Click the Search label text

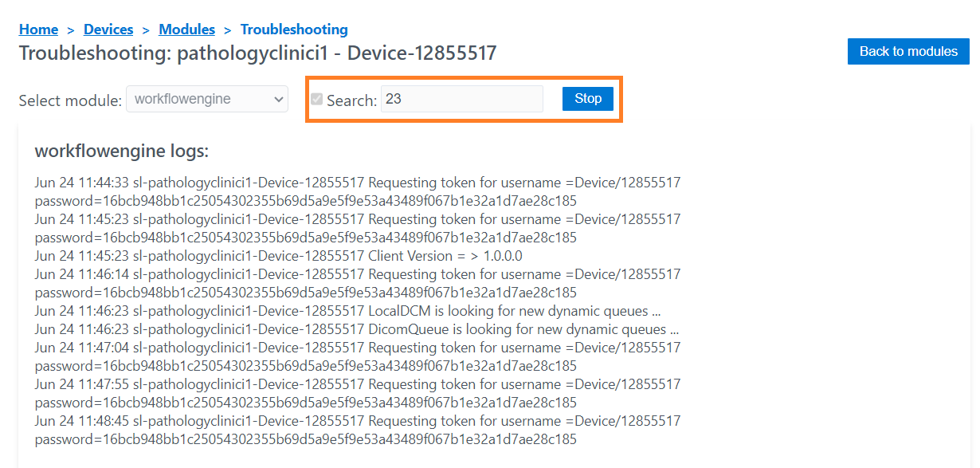coord(351,100)
